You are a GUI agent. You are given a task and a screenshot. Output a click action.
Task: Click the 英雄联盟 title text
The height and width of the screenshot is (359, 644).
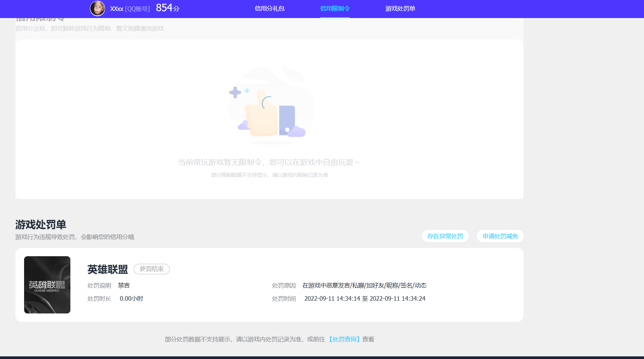108,269
